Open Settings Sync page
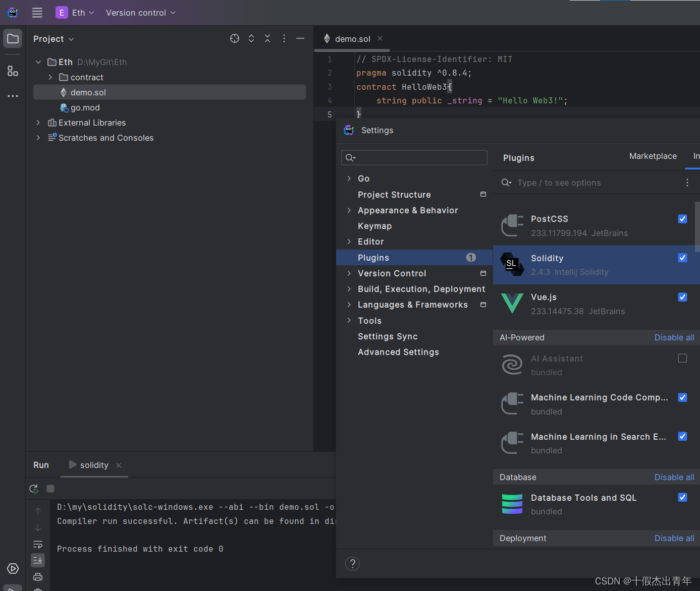This screenshot has width=700, height=591. [388, 336]
